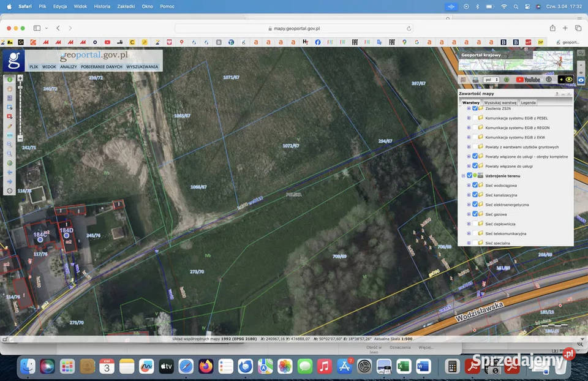The image size is (588, 381).
Task: Expand the Sieć wodociągowa layer node
Action: (x=469, y=185)
